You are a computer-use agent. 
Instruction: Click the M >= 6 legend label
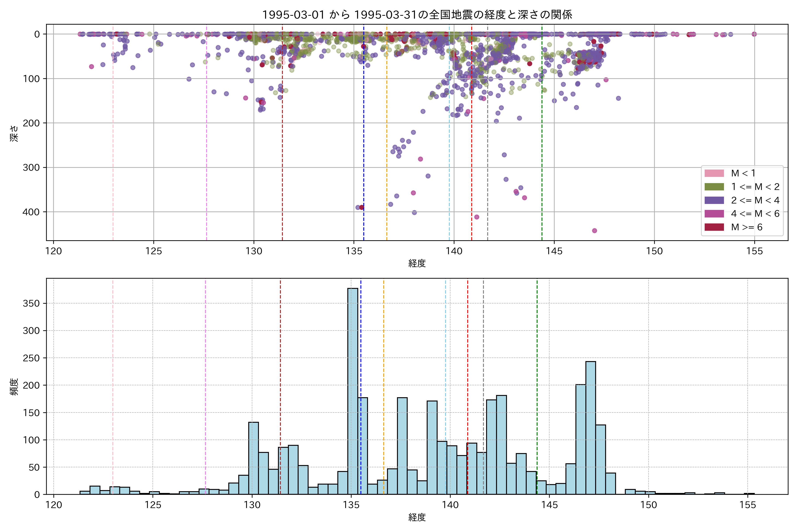[x=746, y=227]
